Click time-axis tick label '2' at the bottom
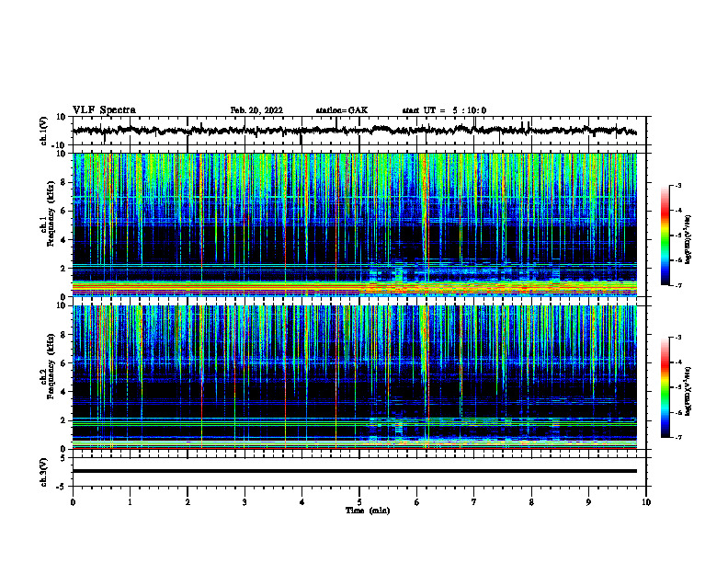 (188, 502)
